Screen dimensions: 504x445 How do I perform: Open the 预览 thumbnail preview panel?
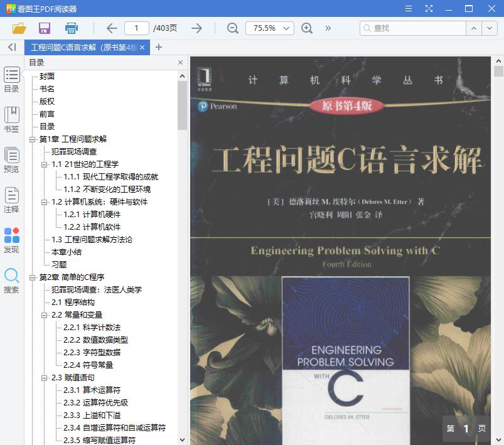(11, 160)
